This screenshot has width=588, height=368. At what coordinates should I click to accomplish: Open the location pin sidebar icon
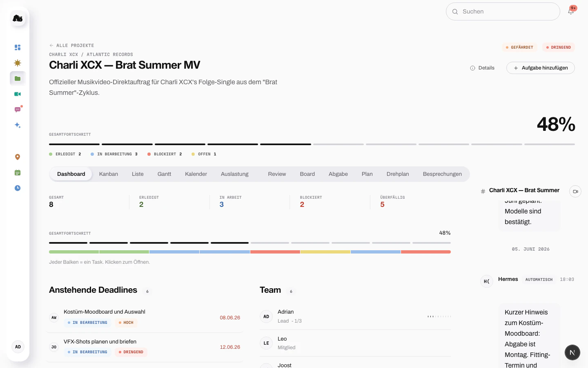(18, 157)
